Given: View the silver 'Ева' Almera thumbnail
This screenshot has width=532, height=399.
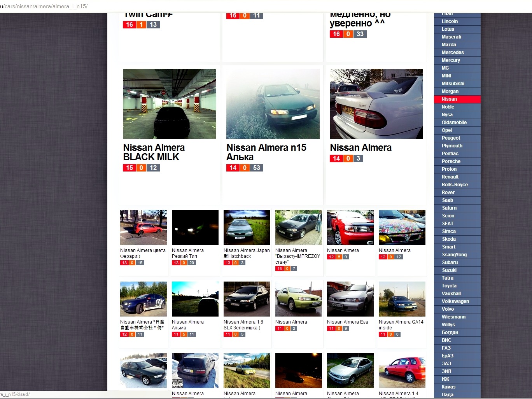Looking at the screenshot, I should [x=350, y=299].
